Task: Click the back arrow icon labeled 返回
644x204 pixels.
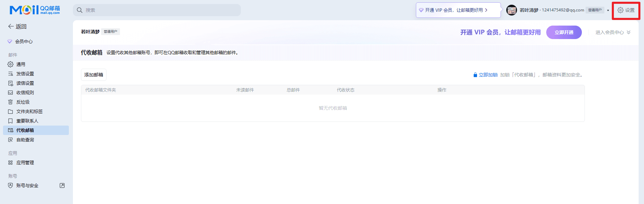Action: 11,26
